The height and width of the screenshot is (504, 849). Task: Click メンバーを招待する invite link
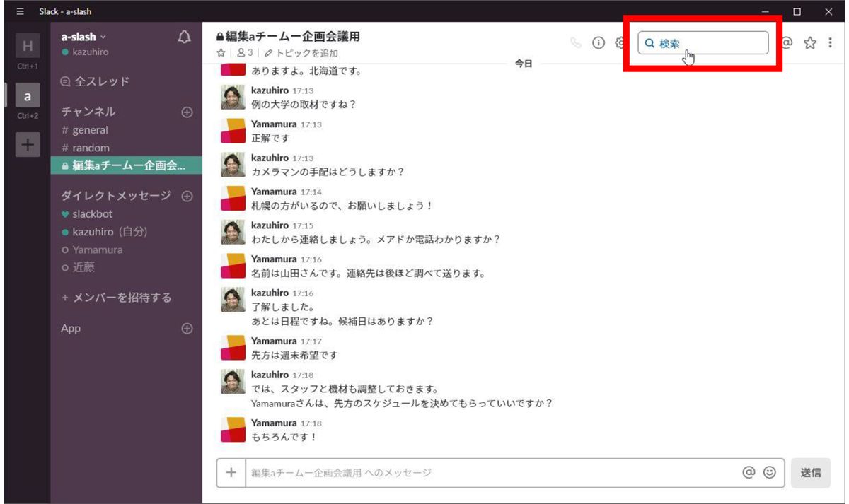tap(116, 298)
